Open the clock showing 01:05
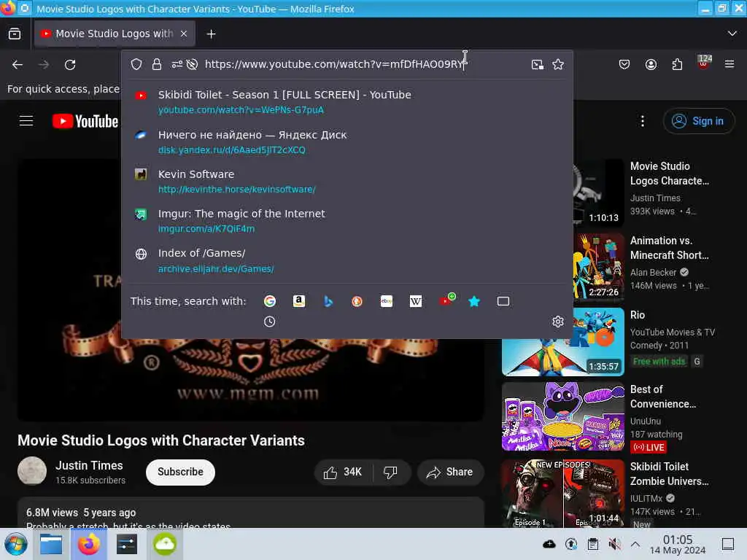Image resolution: width=747 pixels, height=560 pixels. (678, 544)
